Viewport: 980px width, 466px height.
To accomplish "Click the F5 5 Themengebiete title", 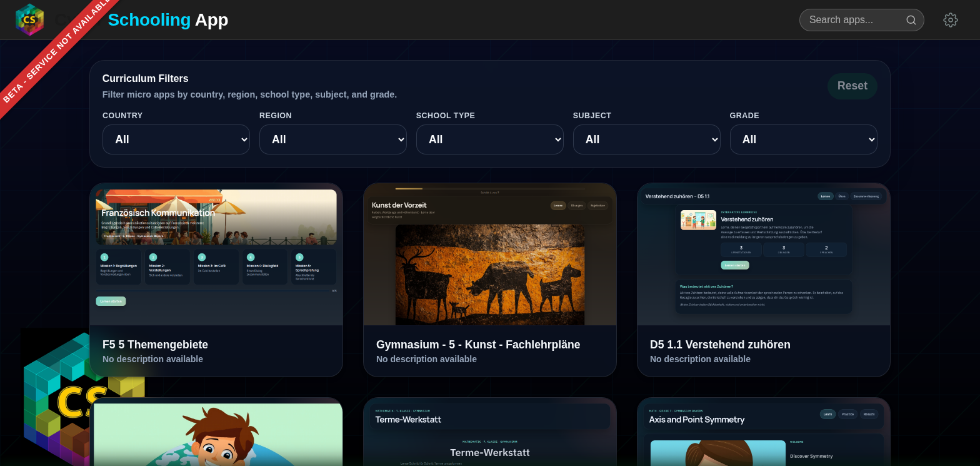I will click(x=155, y=345).
